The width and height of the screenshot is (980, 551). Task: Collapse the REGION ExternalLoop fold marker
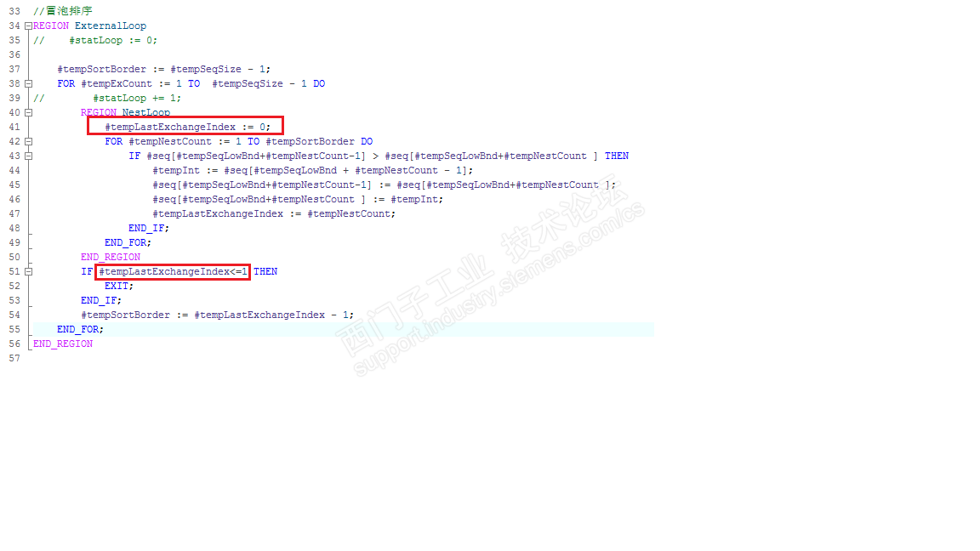(x=28, y=26)
